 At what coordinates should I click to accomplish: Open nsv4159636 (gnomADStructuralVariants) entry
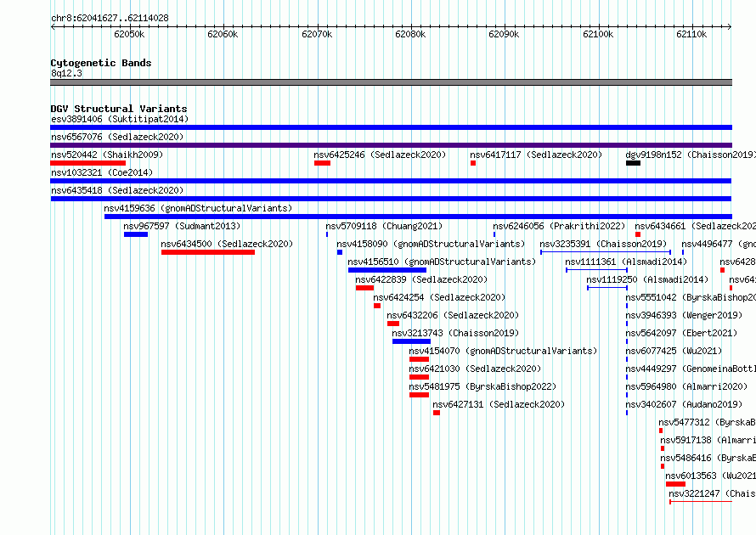pos(198,208)
